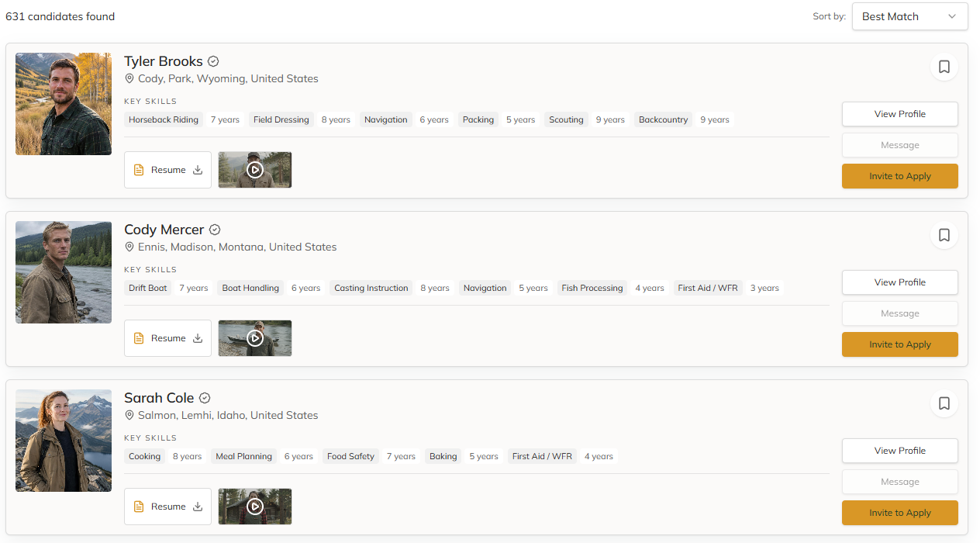Message Sarah Cole
Image resolution: width=980 pixels, height=543 pixels.
[900, 482]
